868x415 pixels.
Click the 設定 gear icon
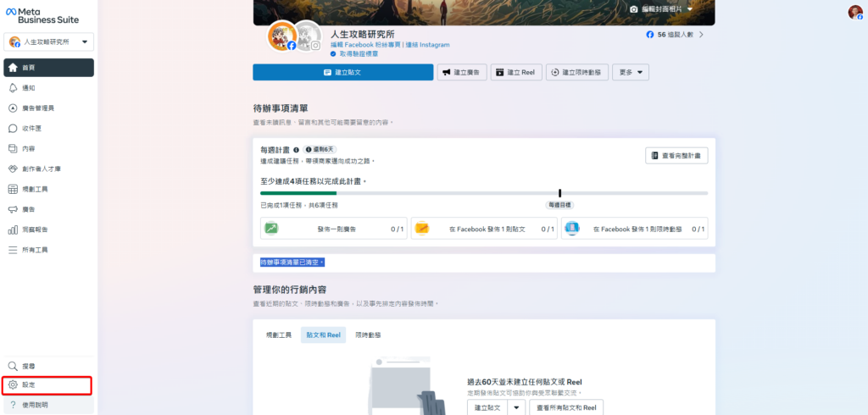13,385
